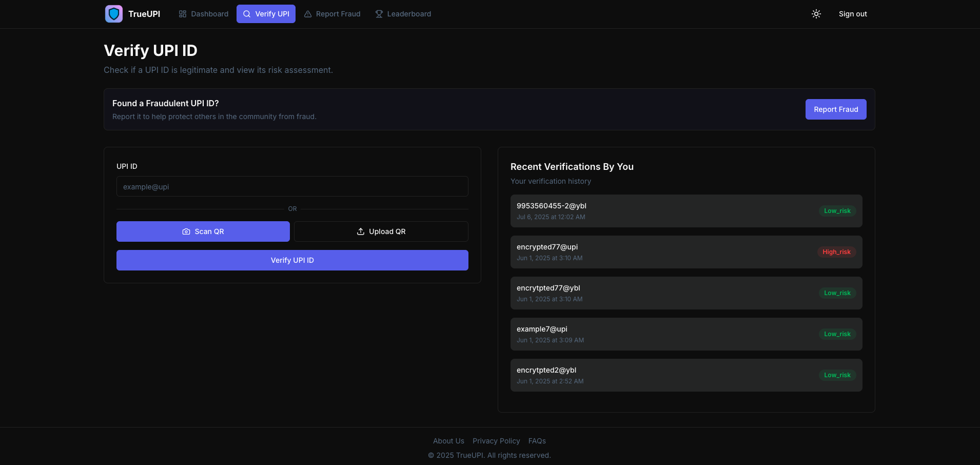
Task: Click the TrueUPI brand name
Action: 144,14
